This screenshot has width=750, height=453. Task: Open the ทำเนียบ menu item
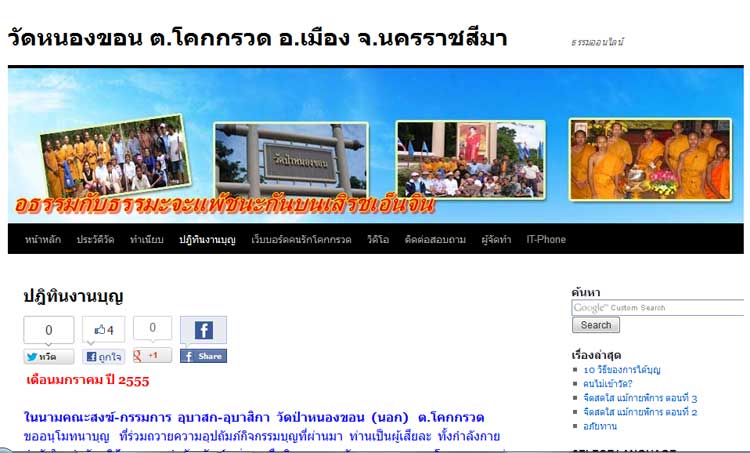[146, 239]
